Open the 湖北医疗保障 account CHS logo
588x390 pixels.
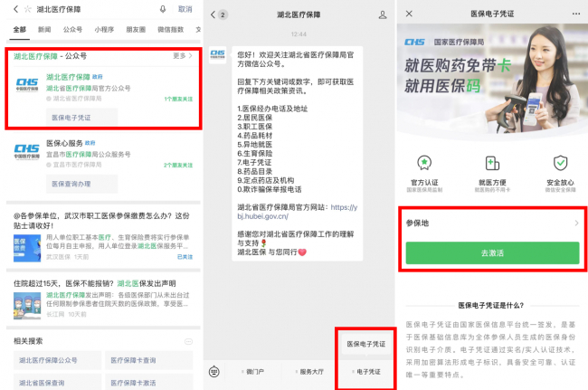[27, 84]
